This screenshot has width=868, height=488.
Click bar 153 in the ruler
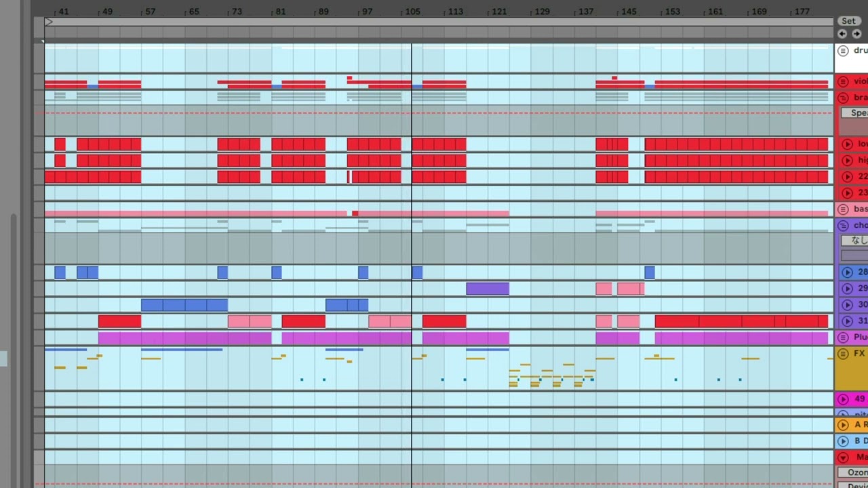673,12
